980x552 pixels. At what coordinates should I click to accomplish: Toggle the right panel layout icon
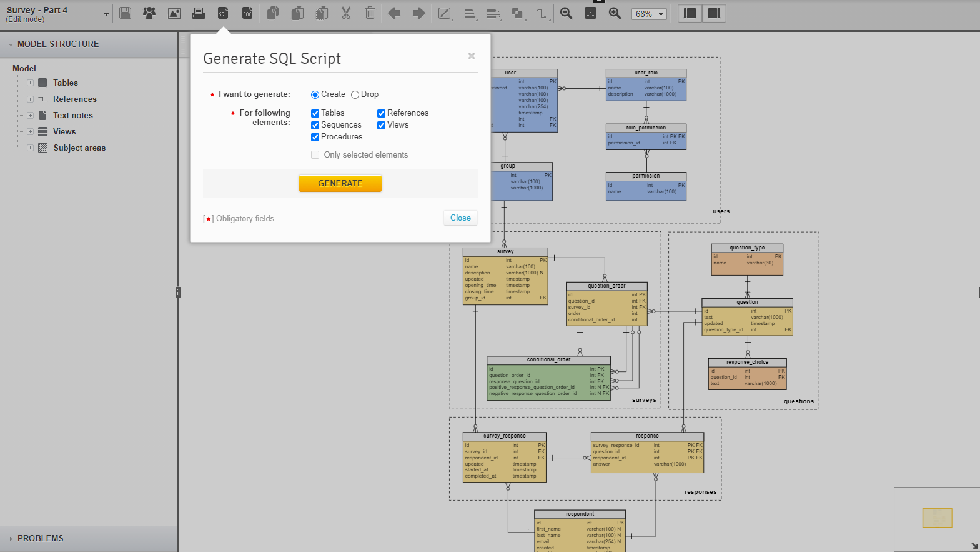[714, 13]
